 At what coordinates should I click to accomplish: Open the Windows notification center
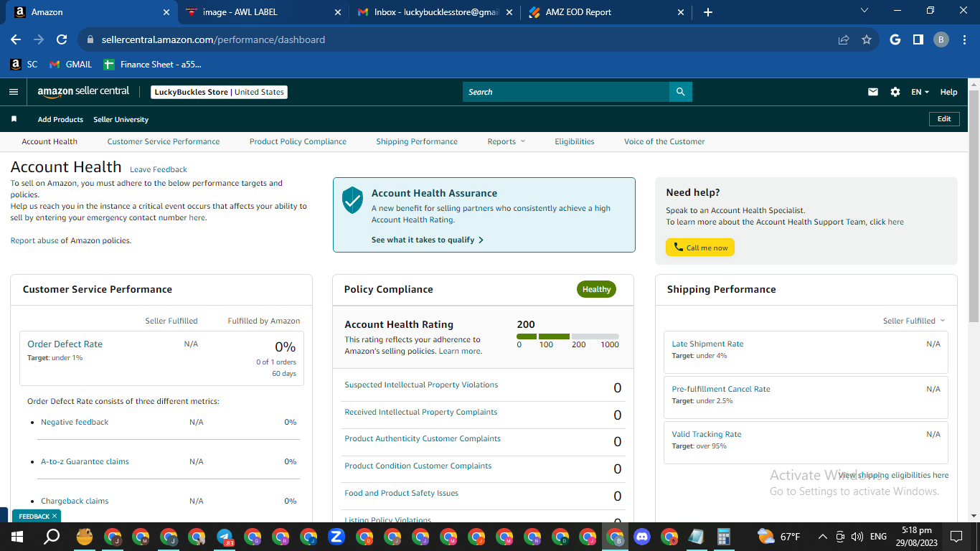tap(956, 537)
